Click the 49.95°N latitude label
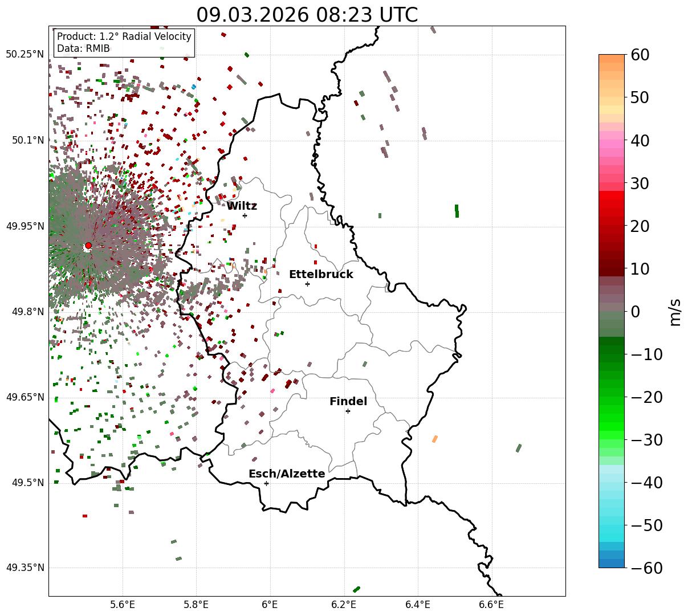 coord(25,226)
